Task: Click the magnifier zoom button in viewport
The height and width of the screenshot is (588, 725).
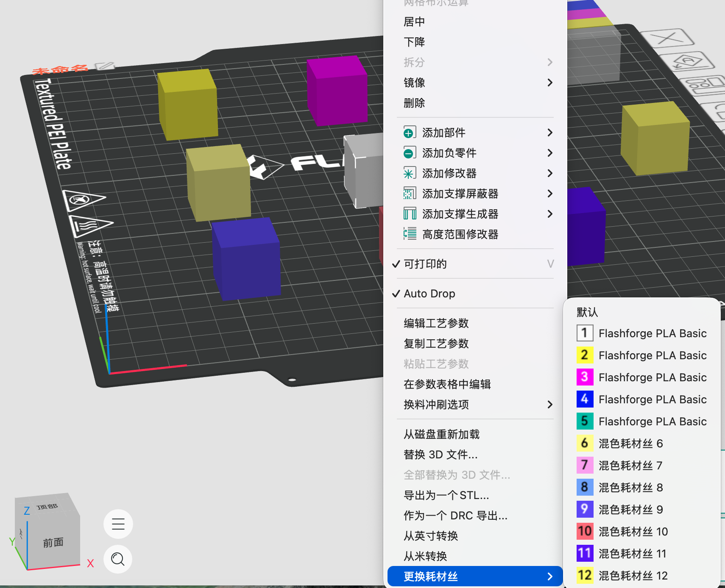Action: click(118, 559)
